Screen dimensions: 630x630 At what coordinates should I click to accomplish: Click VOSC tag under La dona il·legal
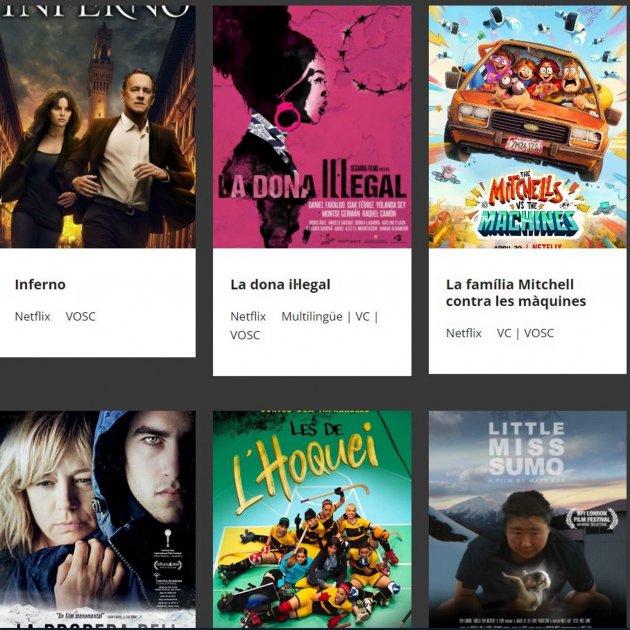pyautogui.click(x=245, y=335)
